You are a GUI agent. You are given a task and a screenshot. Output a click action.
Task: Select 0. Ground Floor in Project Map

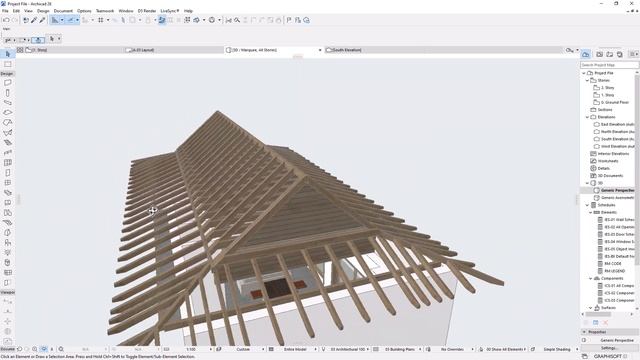pos(615,102)
